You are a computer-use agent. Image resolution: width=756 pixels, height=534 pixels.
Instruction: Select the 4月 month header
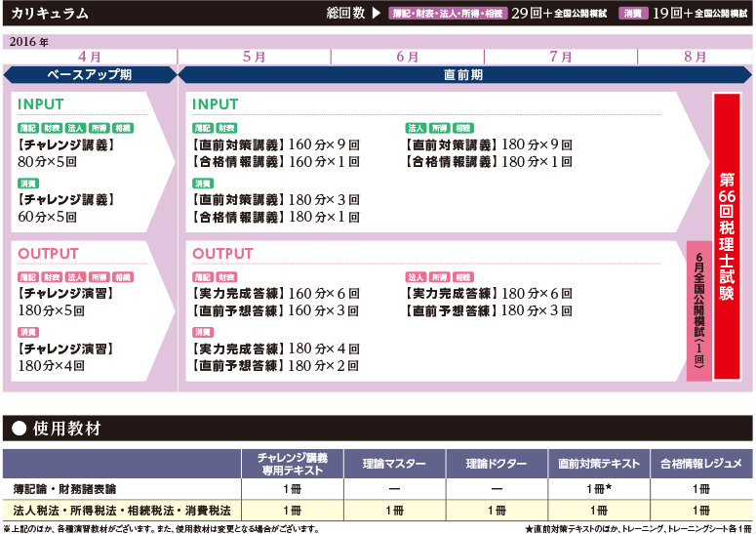(x=89, y=58)
